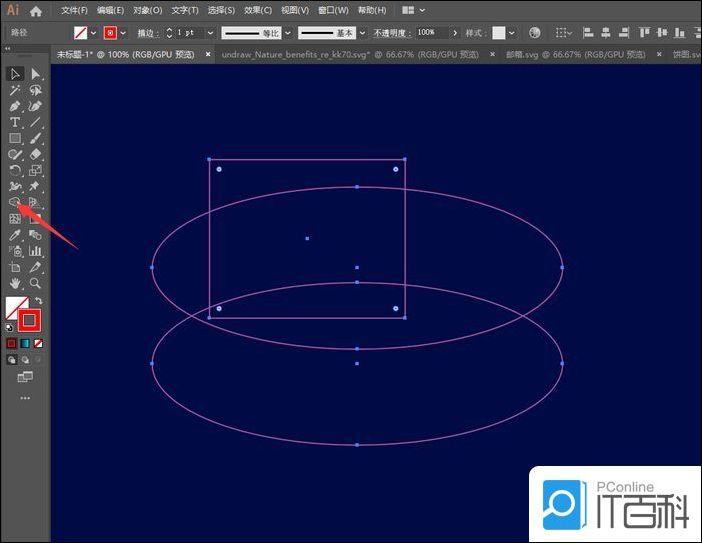Select the Rectangle tool

(15, 138)
